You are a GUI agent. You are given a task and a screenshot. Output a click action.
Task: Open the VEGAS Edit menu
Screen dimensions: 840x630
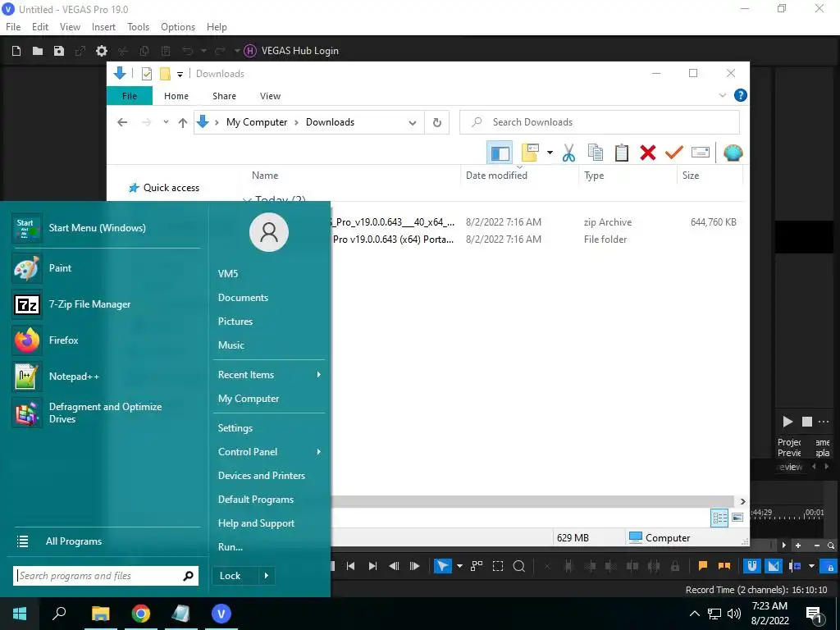pyautogui.click(x=40, y=27)
